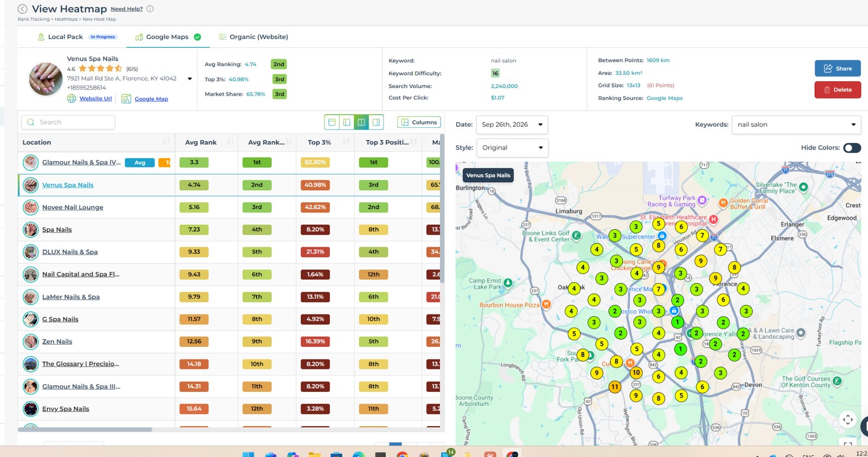Screen dimensions: 868x457
Task: Open the Keywords dropdown showing nail salon
Action: [796, 125]
